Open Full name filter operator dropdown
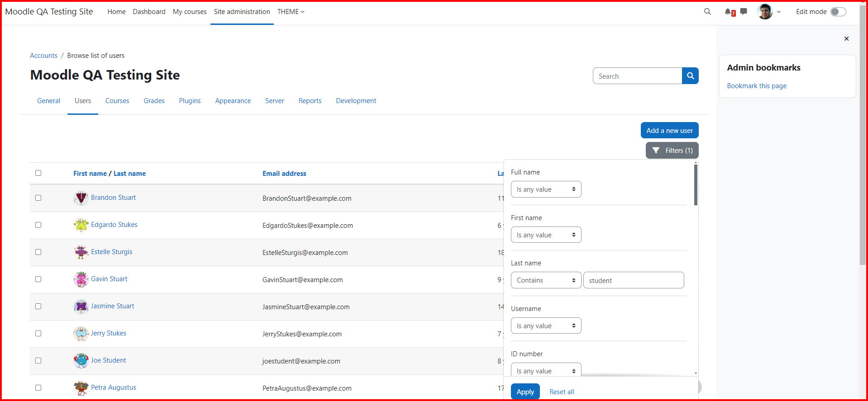Image resolution: width=868 pixels, height=401 pixels. [x=546, y=189]
